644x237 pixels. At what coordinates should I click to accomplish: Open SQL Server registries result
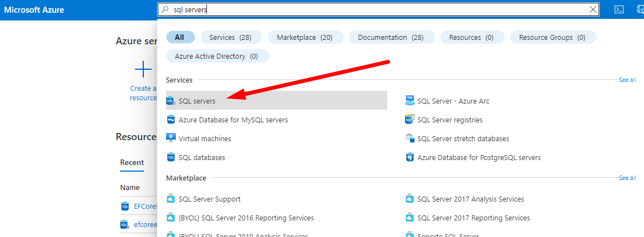(449, 120)
